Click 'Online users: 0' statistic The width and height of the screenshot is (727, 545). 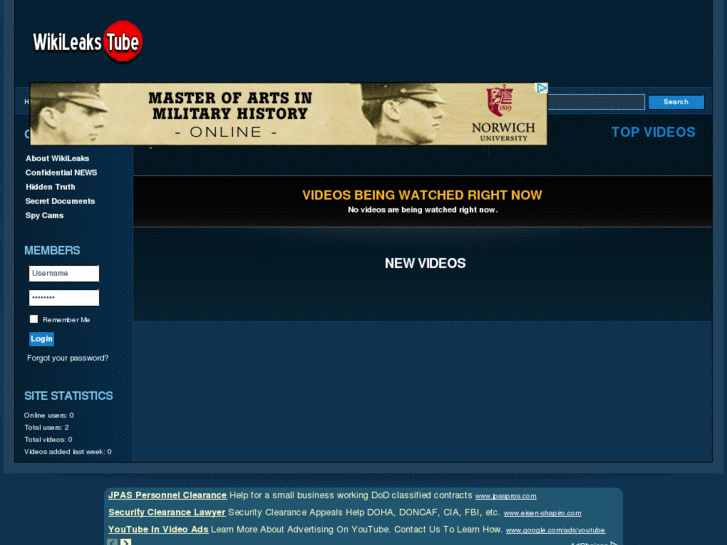click(49, 416)
